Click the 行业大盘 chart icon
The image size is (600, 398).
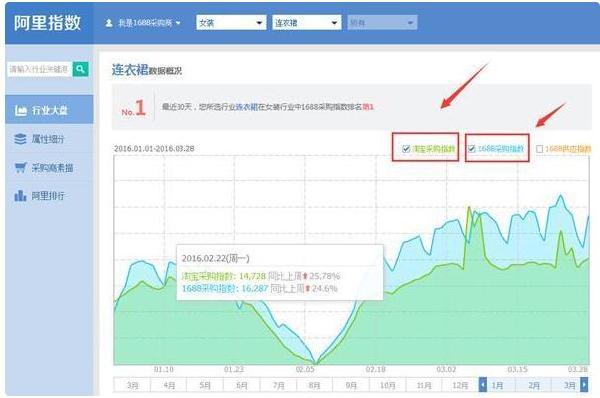(x=21, y=111)
